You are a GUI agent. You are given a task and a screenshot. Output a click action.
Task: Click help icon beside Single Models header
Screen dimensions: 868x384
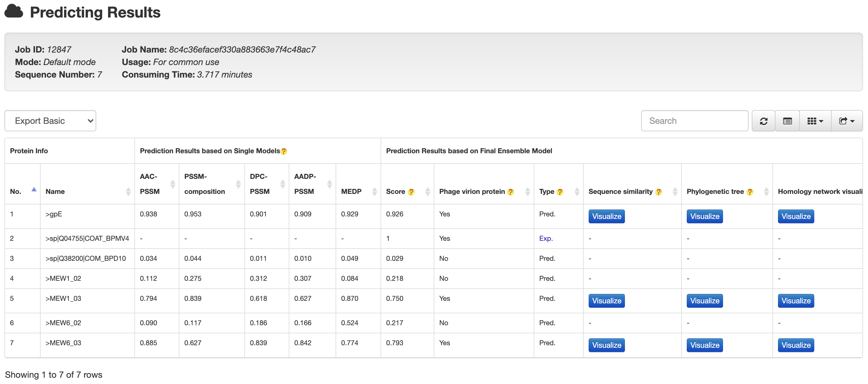[x=284, y=151]
